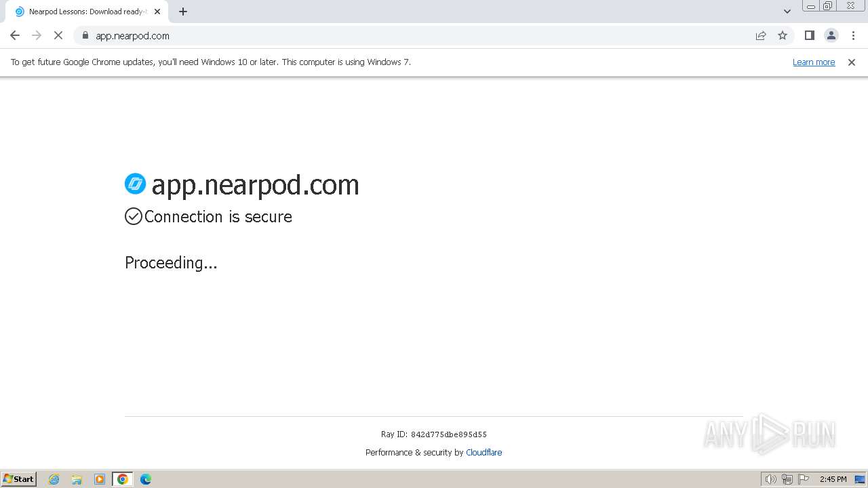
Task: Bookmark this tab with star icon
Action: coord(783,35)
